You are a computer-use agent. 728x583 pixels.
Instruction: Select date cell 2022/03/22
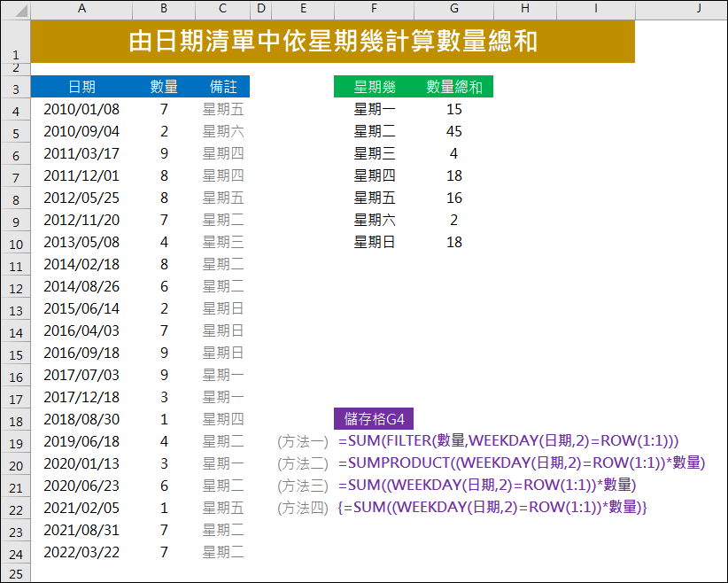coord(81,552)
